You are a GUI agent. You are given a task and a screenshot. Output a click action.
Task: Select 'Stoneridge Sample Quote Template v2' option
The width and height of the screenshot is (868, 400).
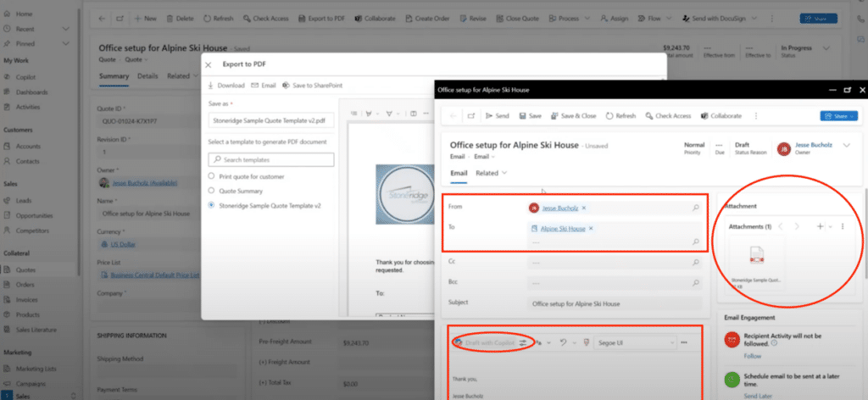212,206
